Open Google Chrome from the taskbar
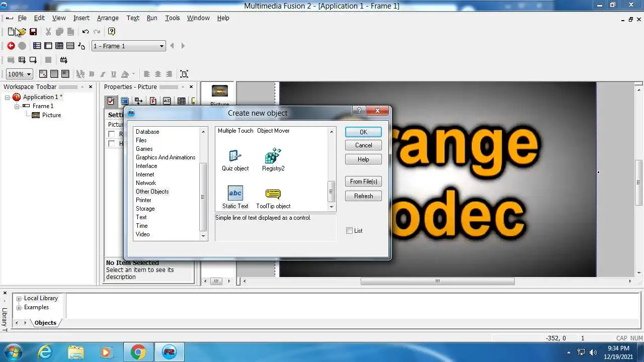Image resolution: width=644 pixels, height=362 pixels. click(x=138, y=352)
